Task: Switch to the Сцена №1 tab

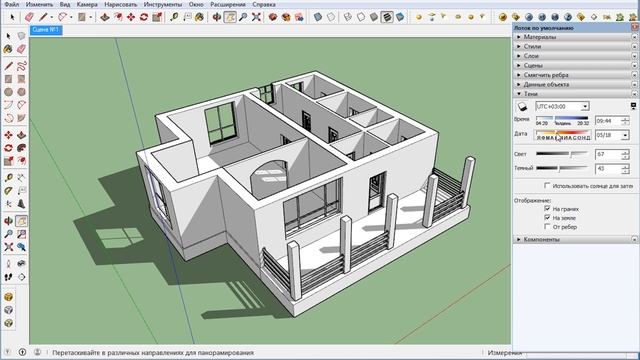Action: (x=46, y=30)
